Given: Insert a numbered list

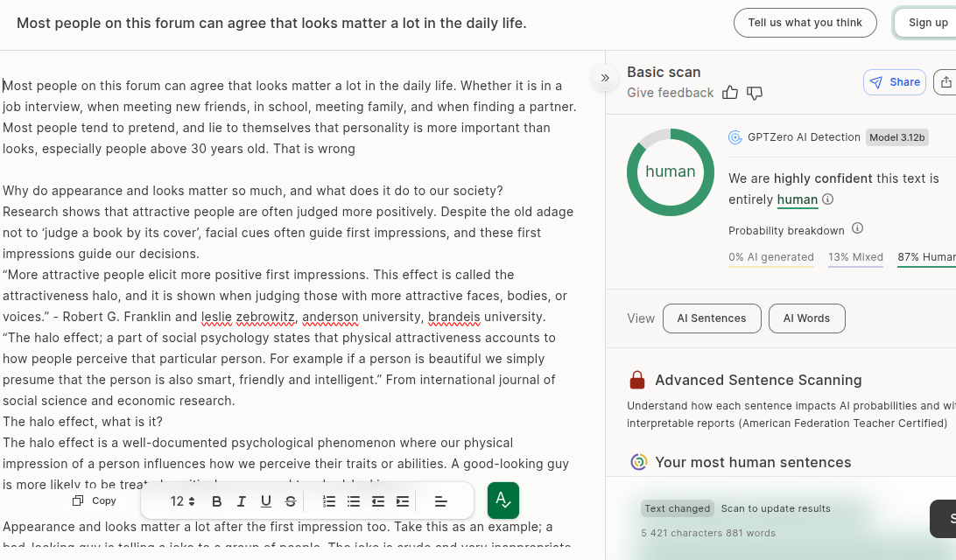Looking at the screenshot, I should [x=329, y=501].
